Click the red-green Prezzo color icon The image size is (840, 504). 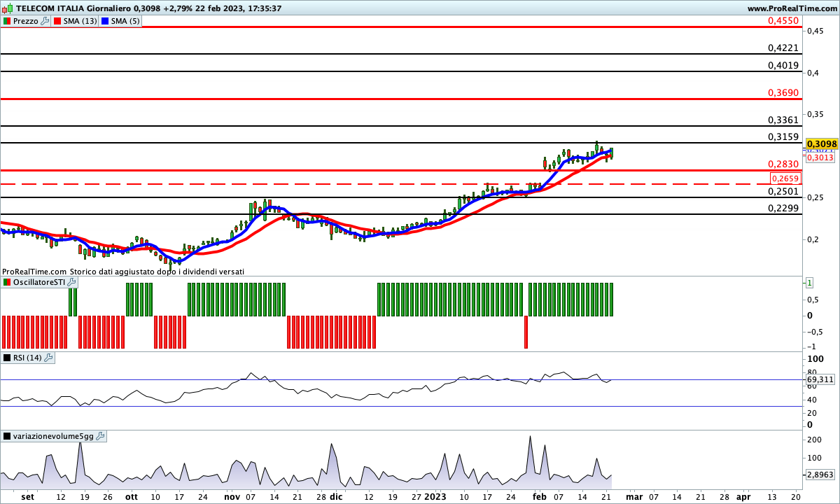coord(7,21)
